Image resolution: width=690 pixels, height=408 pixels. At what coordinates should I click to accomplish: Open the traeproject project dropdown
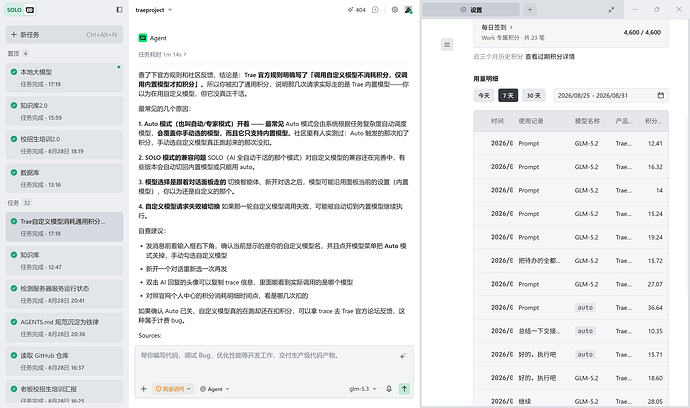tap(154, 10)
